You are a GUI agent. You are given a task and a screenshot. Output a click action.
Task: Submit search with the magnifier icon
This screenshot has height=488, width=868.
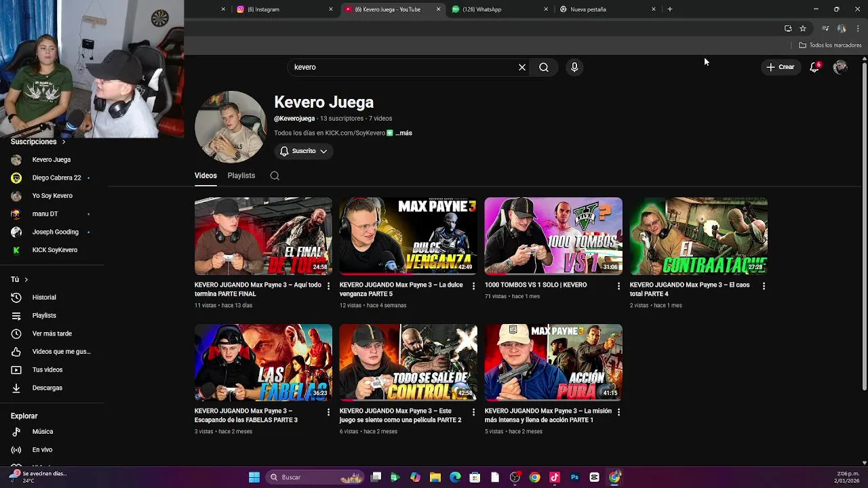pos(544,67)
